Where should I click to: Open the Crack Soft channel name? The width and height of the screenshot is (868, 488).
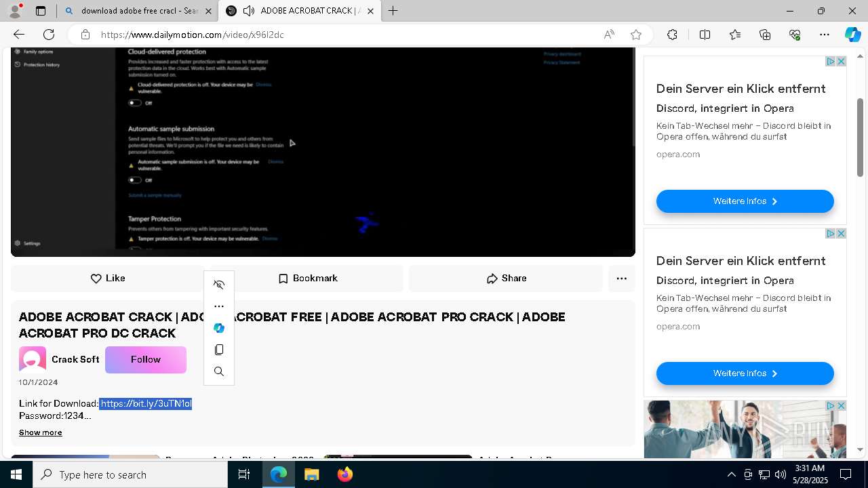[x=75, y=360]
